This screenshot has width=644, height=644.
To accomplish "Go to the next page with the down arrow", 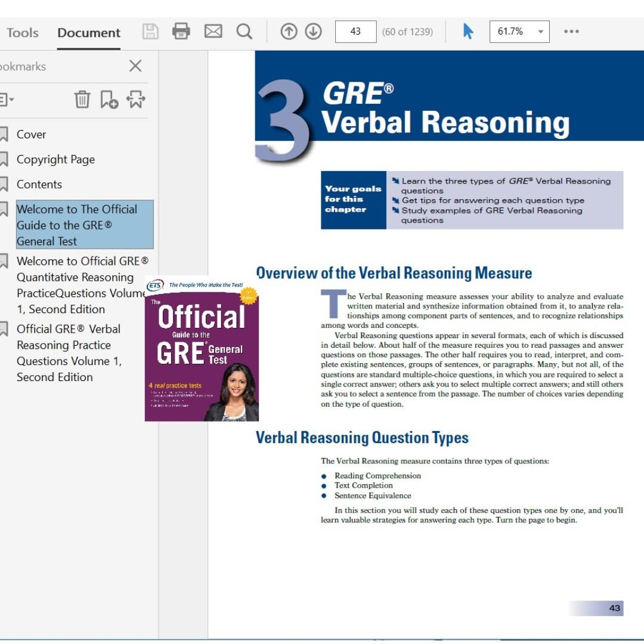I will tap(314, 32).
